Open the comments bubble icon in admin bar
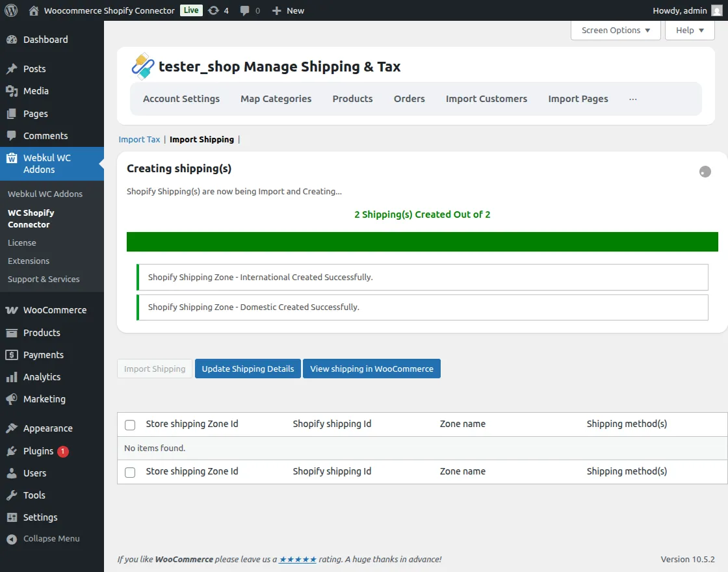The image size is (728, 572). pos(245,10)
